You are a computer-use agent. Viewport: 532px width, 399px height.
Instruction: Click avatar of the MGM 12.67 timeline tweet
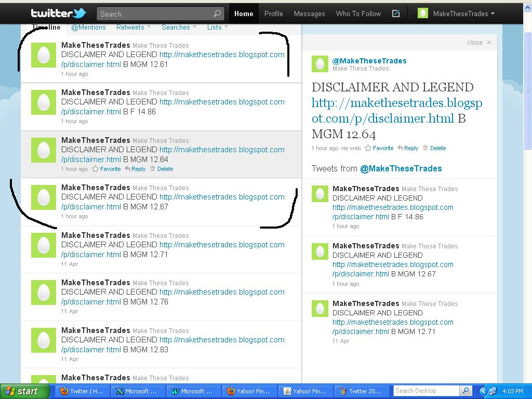(44, 197)
